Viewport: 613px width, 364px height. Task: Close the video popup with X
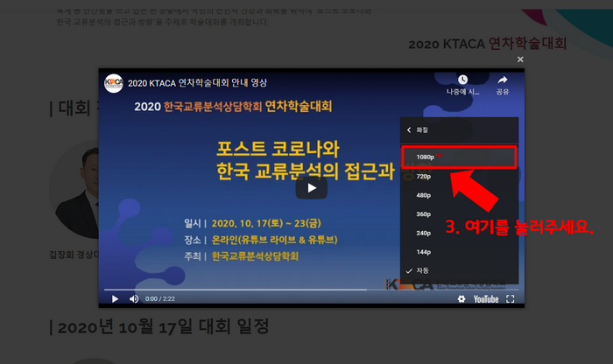pyautogui.click(x=520, y=59)
